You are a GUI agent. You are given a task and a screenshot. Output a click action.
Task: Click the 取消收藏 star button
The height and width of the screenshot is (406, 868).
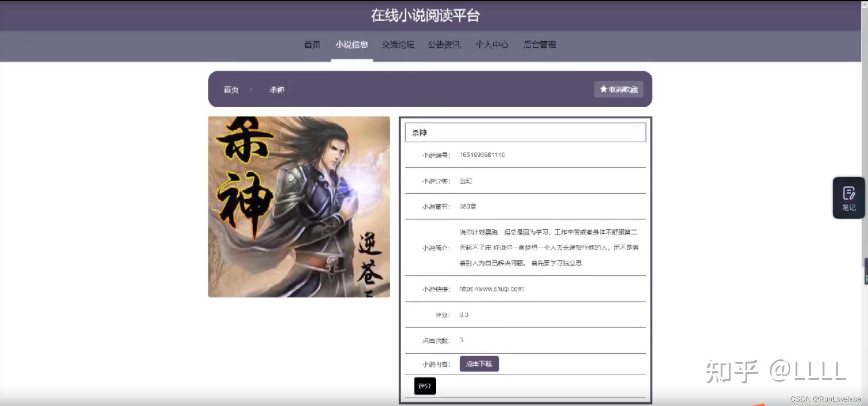click(618, 89)
